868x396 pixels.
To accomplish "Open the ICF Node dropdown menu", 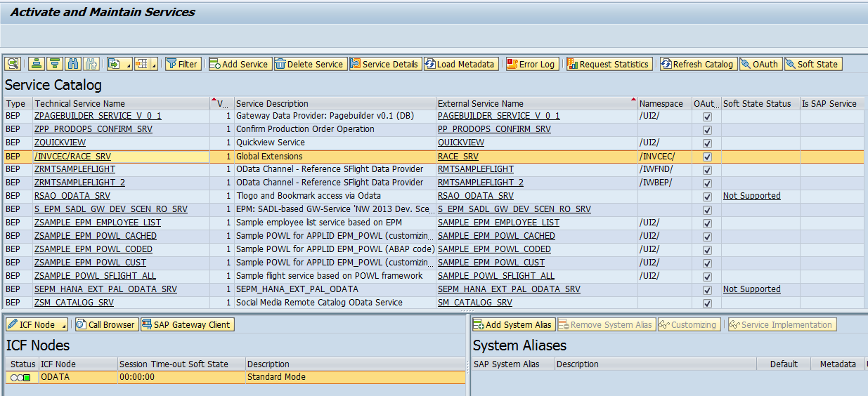I will pyautogui.click(x=37, y=324).
